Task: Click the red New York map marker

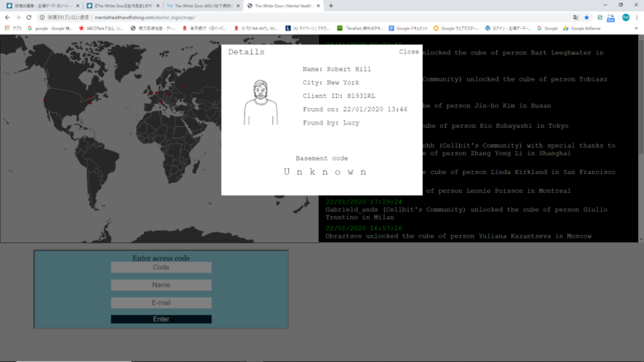Action: click(90, 102)
